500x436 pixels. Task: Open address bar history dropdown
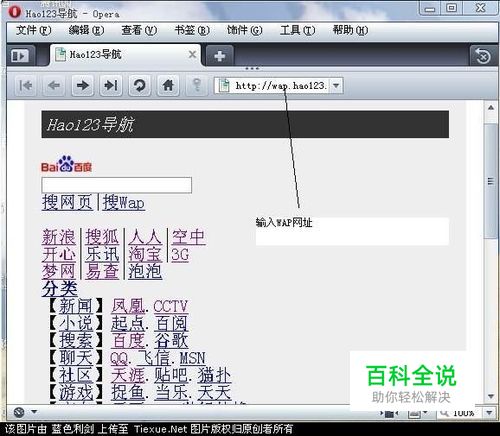[336, 86]
